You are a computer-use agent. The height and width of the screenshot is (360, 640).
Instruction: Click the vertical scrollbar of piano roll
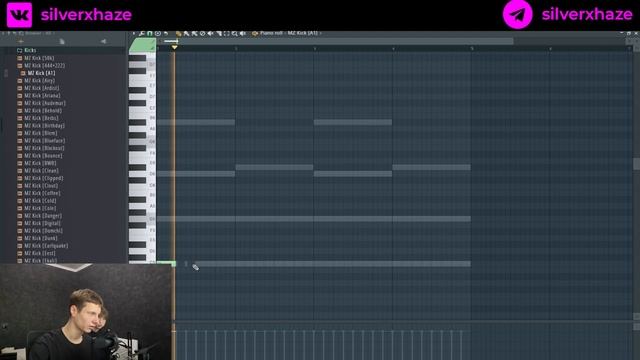[636, 163]
